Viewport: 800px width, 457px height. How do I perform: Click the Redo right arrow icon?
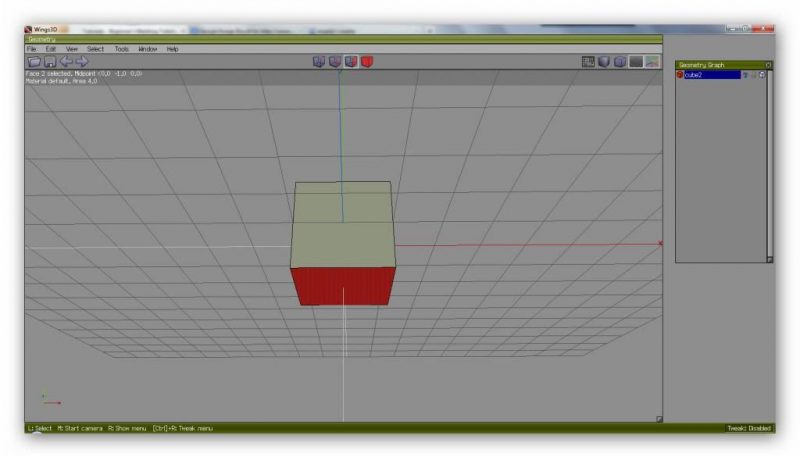[x=82, y=62]
